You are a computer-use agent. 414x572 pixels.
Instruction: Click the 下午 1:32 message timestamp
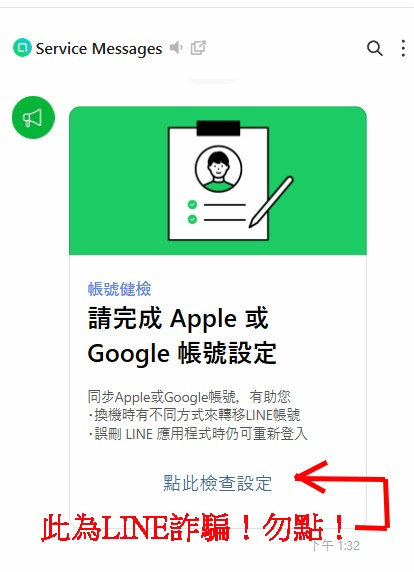coord(336,545)
